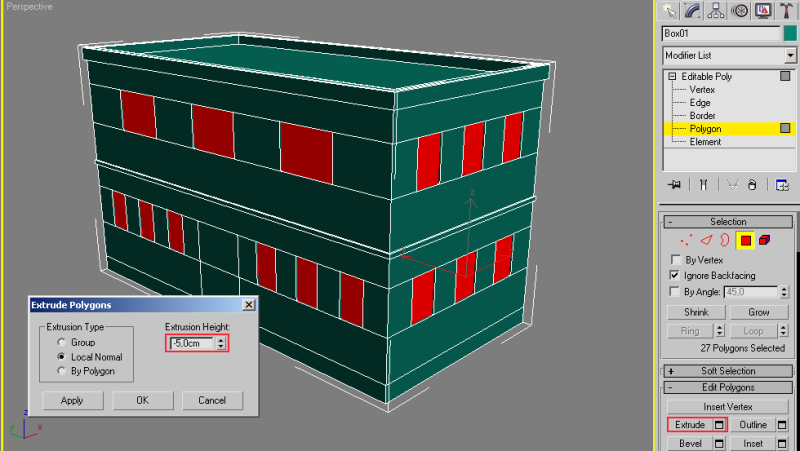Open the Hierarchy command panel tab

tap(716, 10)
